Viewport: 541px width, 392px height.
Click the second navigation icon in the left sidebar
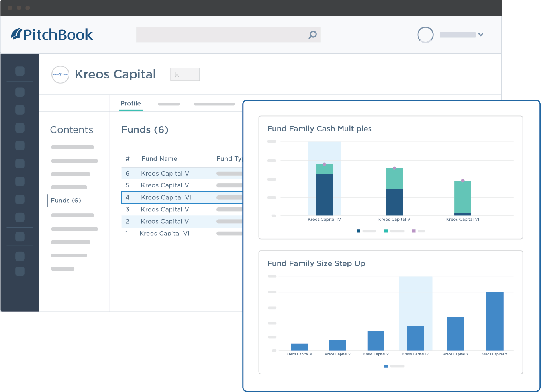tap(20, 92)
